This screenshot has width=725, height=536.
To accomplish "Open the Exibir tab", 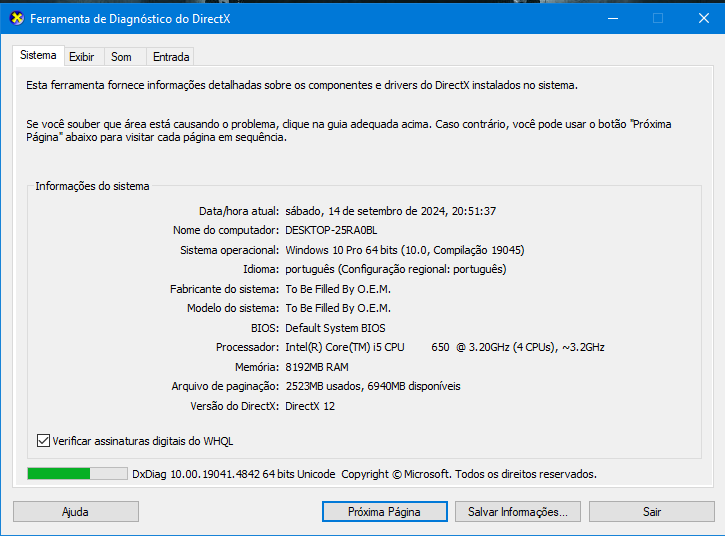I will pyautogui.click(x=82, y=57).
